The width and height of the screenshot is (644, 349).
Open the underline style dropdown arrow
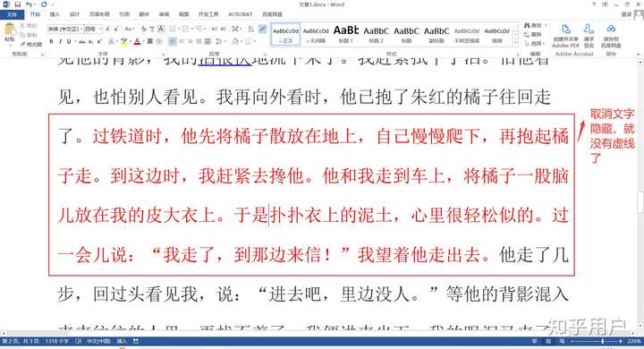[x=75, y=41]
